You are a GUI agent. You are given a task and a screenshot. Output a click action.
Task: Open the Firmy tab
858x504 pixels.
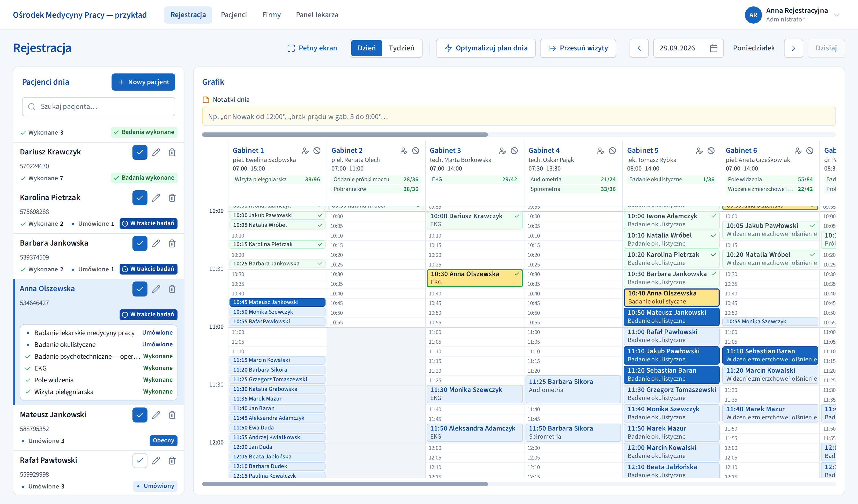click(271, 15)
